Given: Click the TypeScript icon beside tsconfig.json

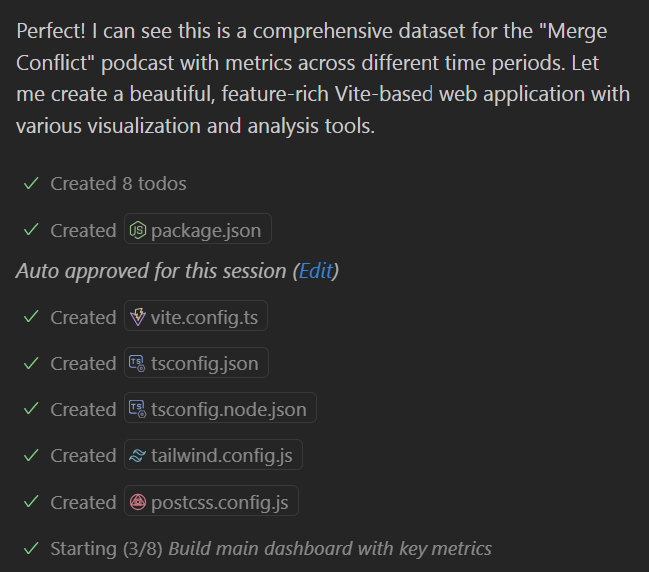Looking at the screenshot, I should [138, 364].
